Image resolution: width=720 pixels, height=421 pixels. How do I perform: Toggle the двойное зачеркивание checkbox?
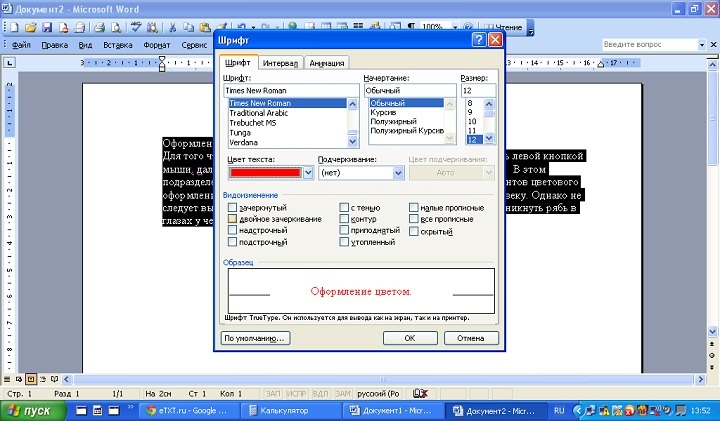coord(232,219)
